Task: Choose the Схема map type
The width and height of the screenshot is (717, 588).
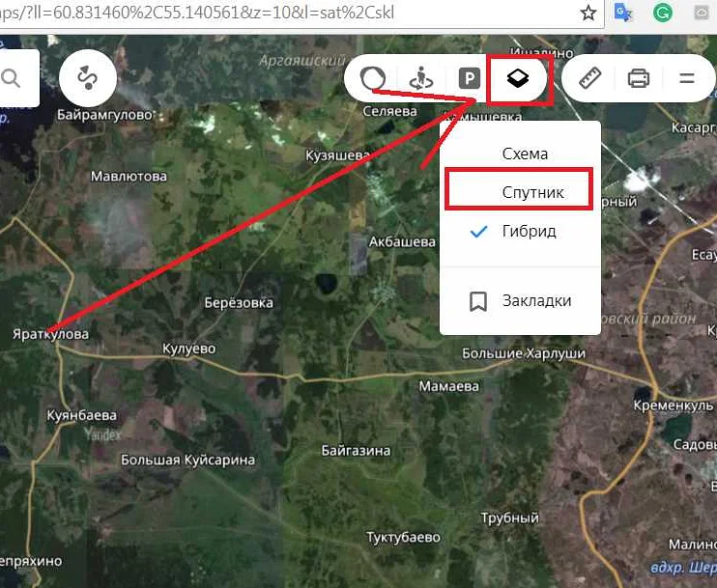Action: point(525,154)
